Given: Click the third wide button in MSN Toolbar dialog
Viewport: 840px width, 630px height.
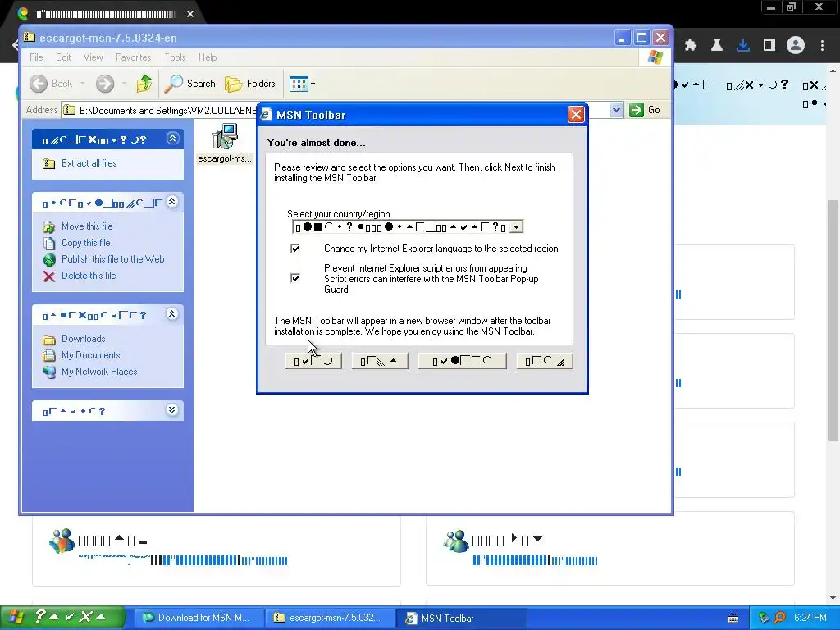Looking at the screenshot, I should [462, 361].
